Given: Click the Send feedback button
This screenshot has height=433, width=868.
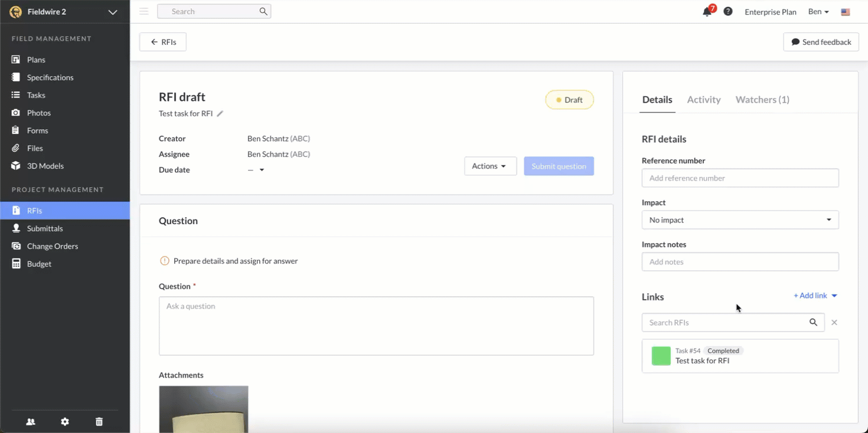Looking at the screenshot, I should (821, 42).
